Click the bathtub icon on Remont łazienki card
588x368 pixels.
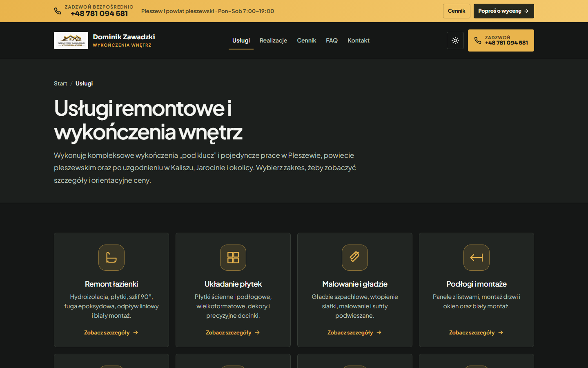111,258
